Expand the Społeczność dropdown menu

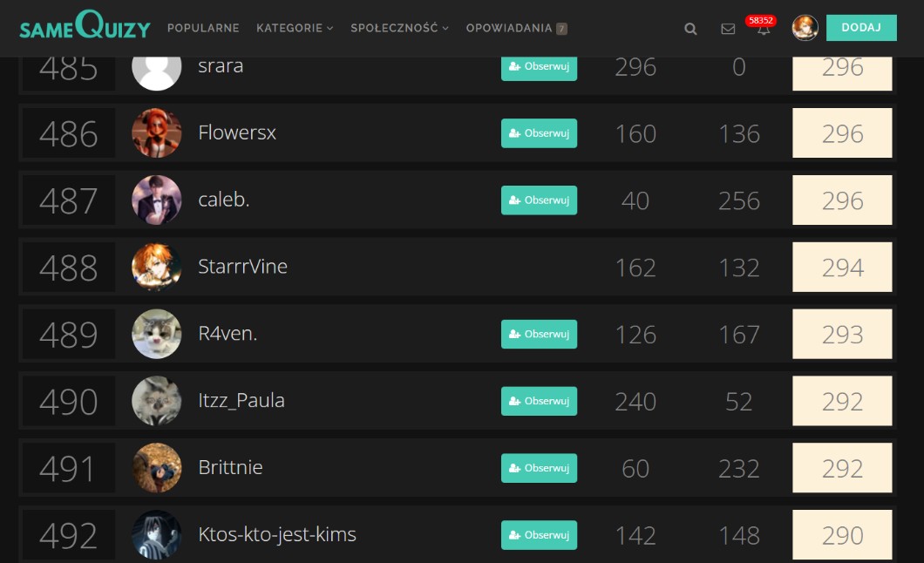(x=399, y=28)
